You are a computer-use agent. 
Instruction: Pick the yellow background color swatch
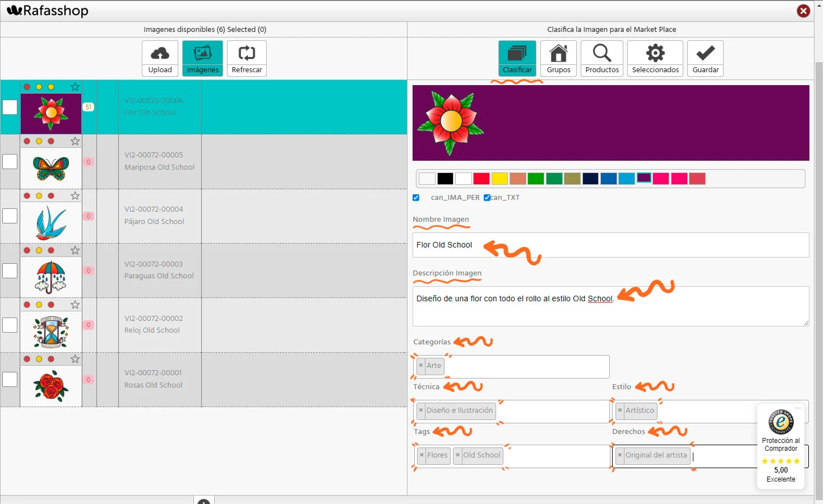click(x=499, y=179)
